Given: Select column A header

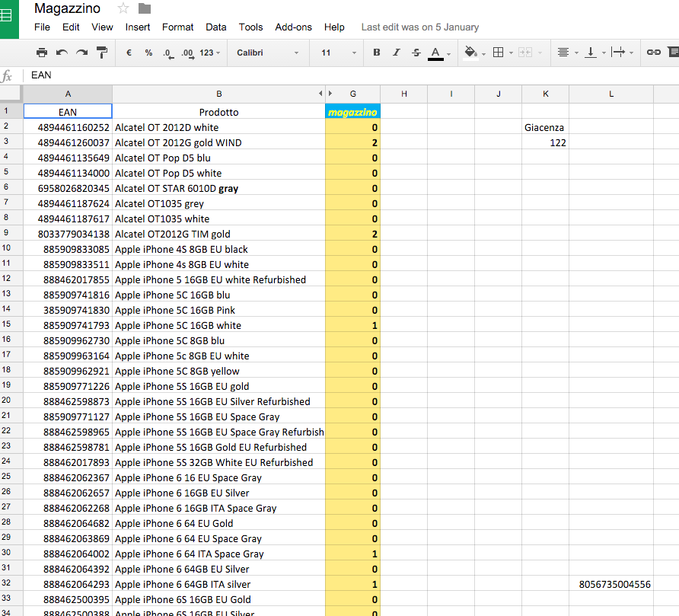Looking at the screenshot, I should 68,94.
